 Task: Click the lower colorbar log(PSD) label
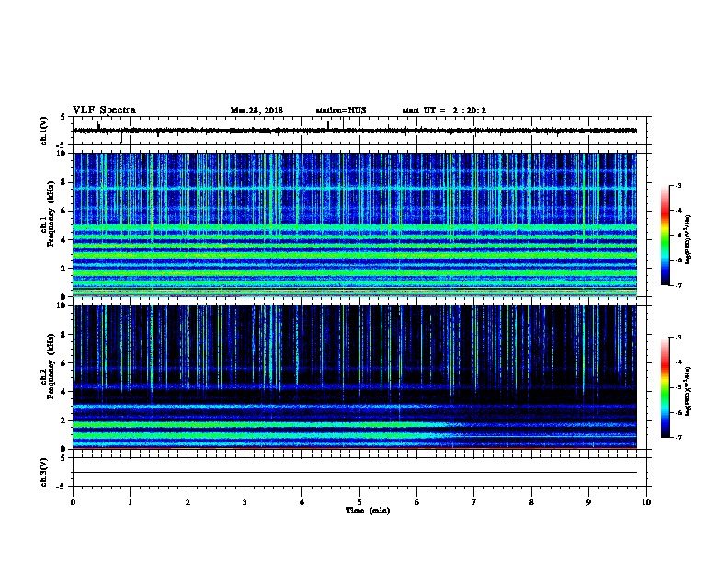688,392
